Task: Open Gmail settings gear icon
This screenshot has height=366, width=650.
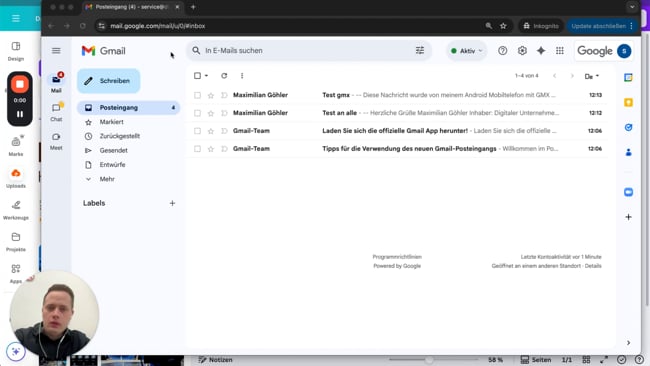Action: 522,51
